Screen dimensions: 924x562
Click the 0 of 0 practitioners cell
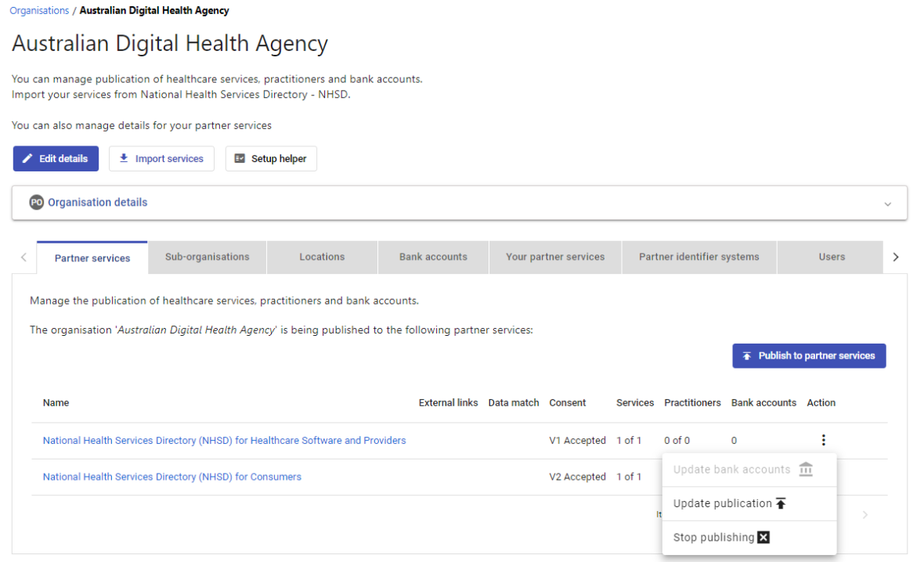pyautogui.click(x=677, y=441)
